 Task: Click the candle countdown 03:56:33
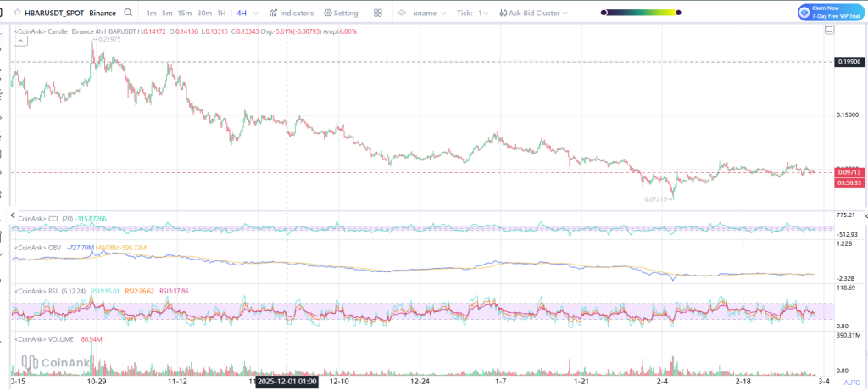click(x=849, y=182)
